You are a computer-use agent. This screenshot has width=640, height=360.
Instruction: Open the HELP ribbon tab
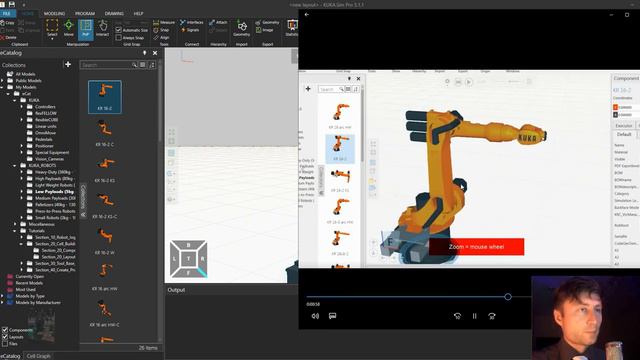pyautogui.click(x=139, y=13)
